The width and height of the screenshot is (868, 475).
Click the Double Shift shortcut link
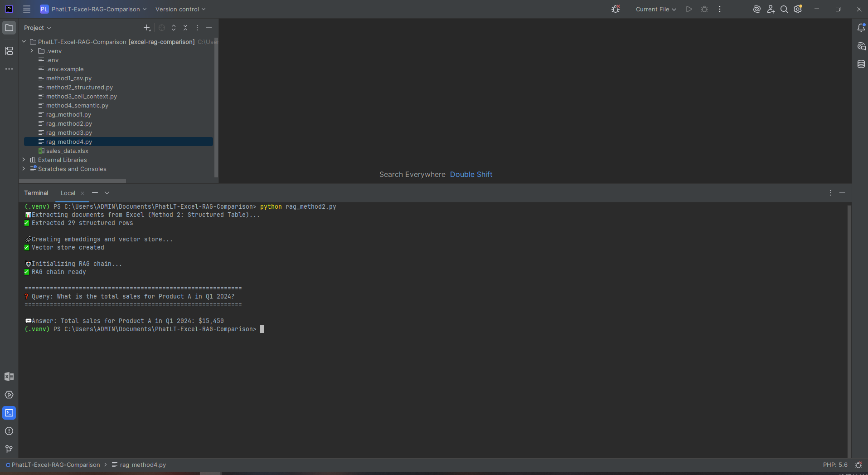tap(471, 174)
